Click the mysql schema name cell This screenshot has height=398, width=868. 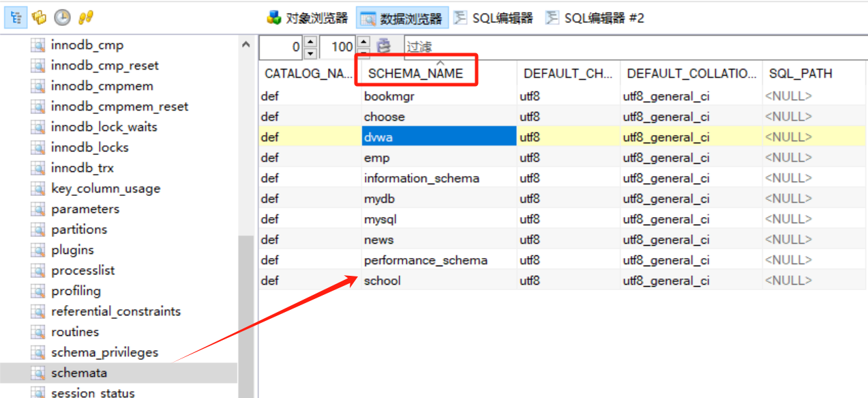point(439,219)
